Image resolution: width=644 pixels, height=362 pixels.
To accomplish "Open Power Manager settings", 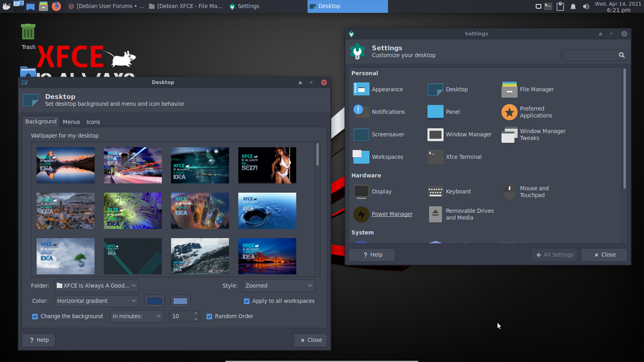I will (x=383, y=214).
